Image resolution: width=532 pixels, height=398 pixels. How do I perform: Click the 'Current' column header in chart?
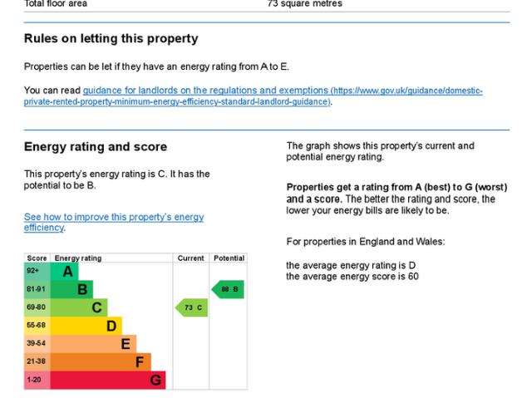click(191, 258)
